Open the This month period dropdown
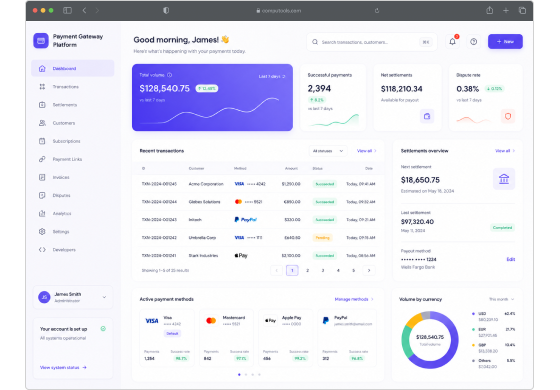Screen dimensions: 560x390 coord(501,299)
